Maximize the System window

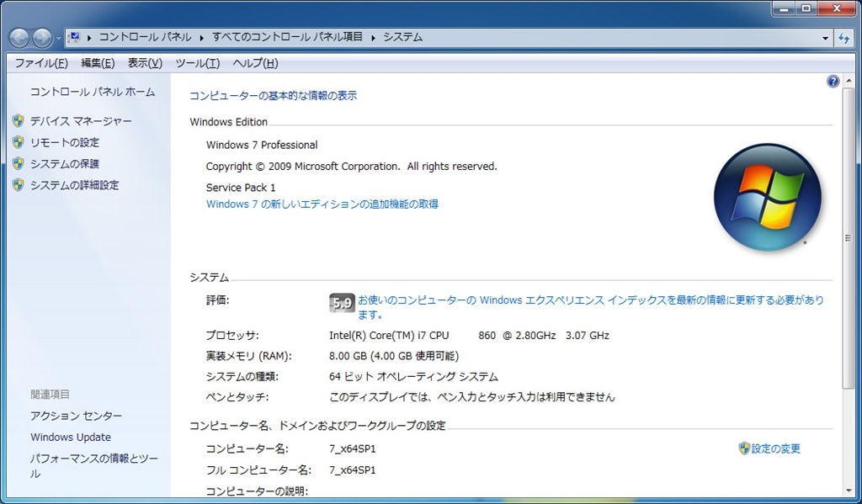click(x=806, y=8)
